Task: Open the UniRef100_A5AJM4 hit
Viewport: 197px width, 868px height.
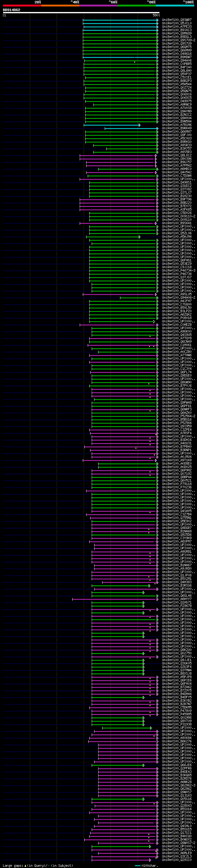Action: tap(176, 236)
